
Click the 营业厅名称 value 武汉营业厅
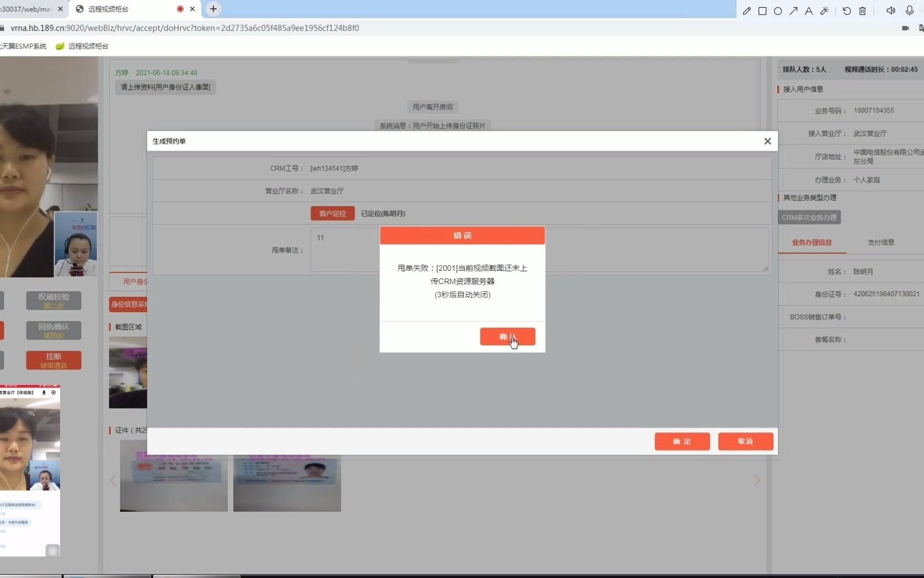coord(327,191)
